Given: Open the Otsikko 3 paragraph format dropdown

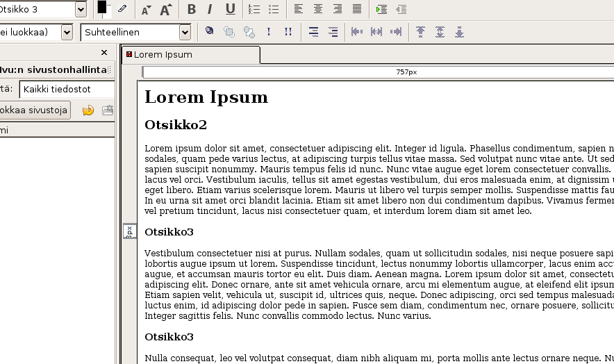Looking at the screenshot, I should (81, 9).
